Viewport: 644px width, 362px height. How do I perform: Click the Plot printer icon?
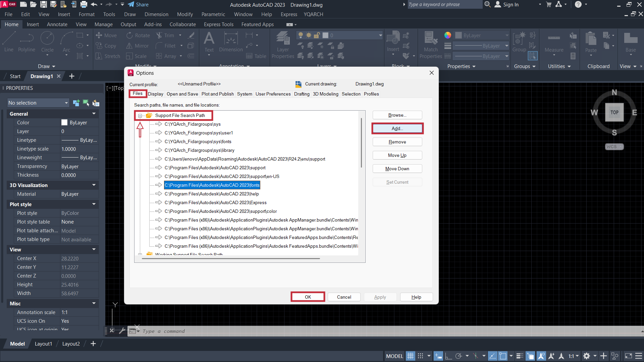[x=84, y=4]
